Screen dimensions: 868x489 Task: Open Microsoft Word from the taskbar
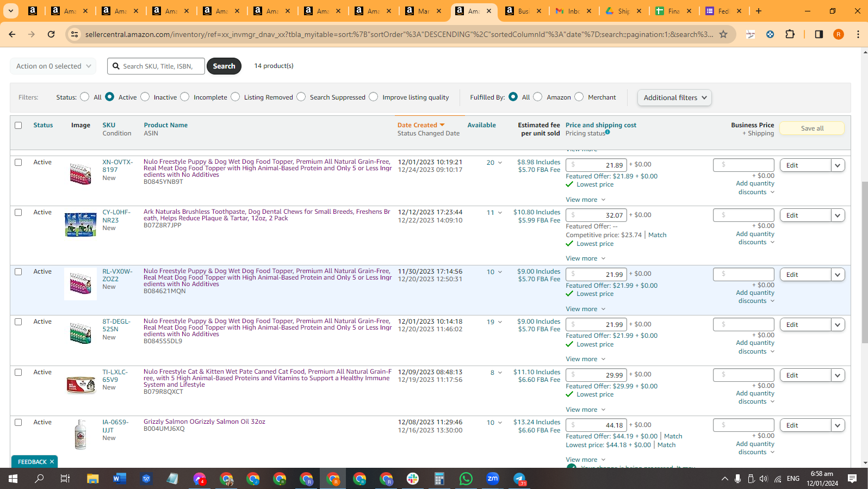pyautogui.click(x=119, y=479)
